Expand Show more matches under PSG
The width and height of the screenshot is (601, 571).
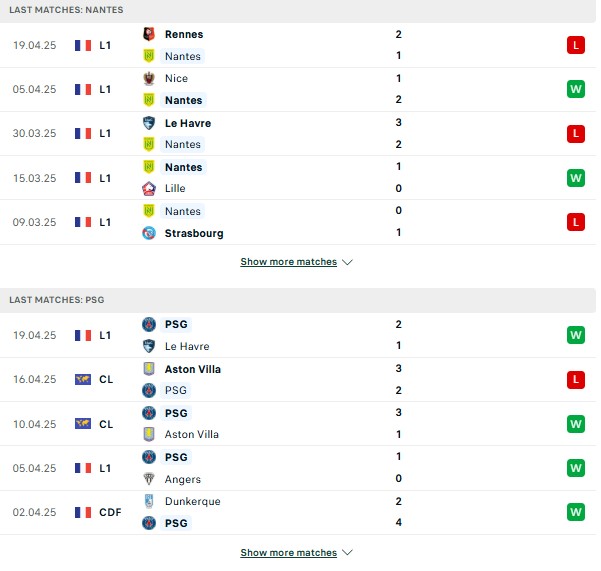point(289,553)
